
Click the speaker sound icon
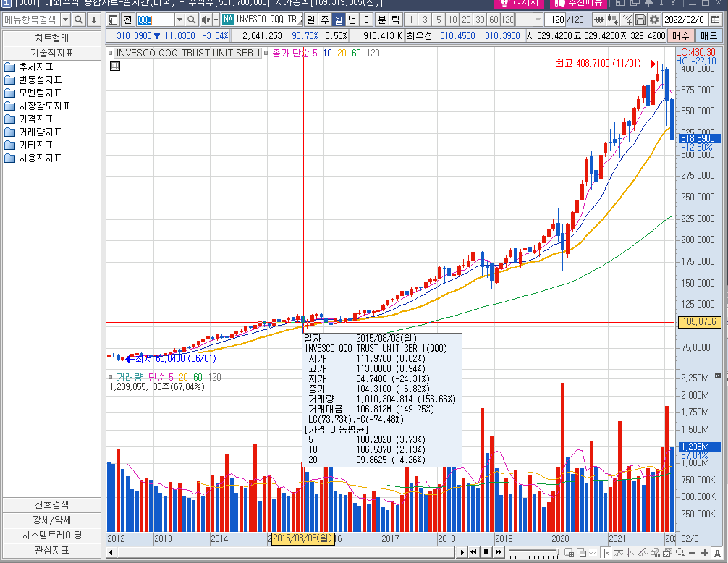pos(206,20)
